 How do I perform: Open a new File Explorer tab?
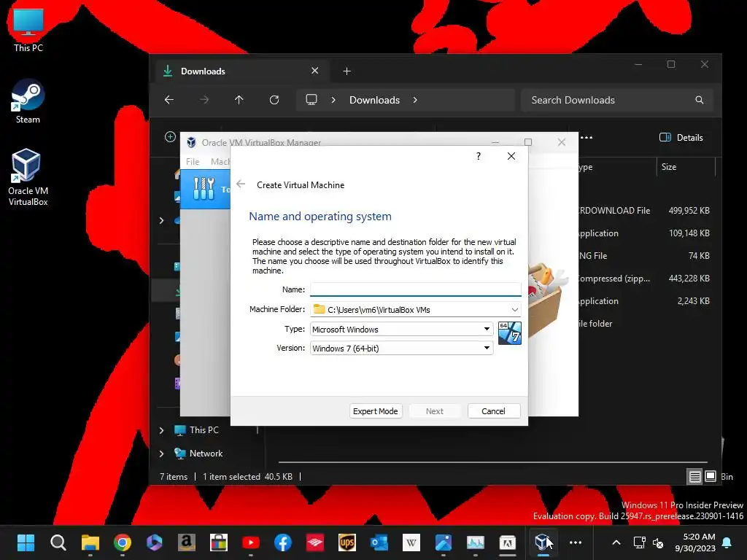[x=347, y=71]
